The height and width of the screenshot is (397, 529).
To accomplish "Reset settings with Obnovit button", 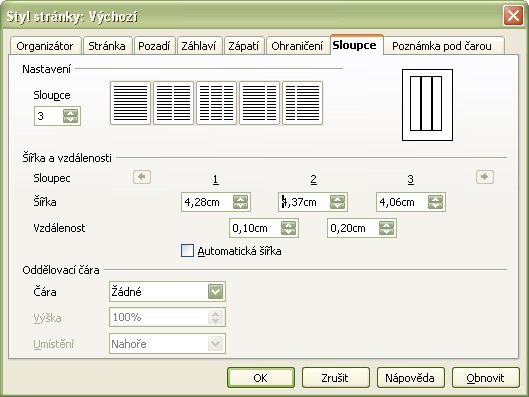I will pos(485,378).
